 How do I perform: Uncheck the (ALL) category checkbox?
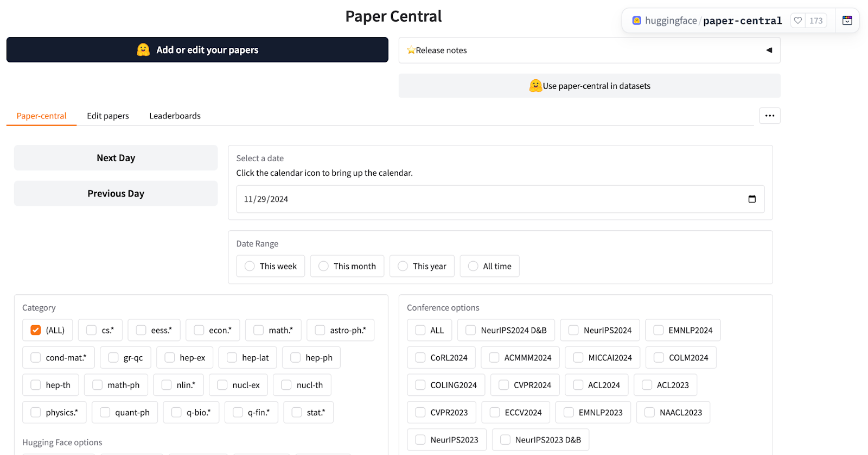point(36,330)
